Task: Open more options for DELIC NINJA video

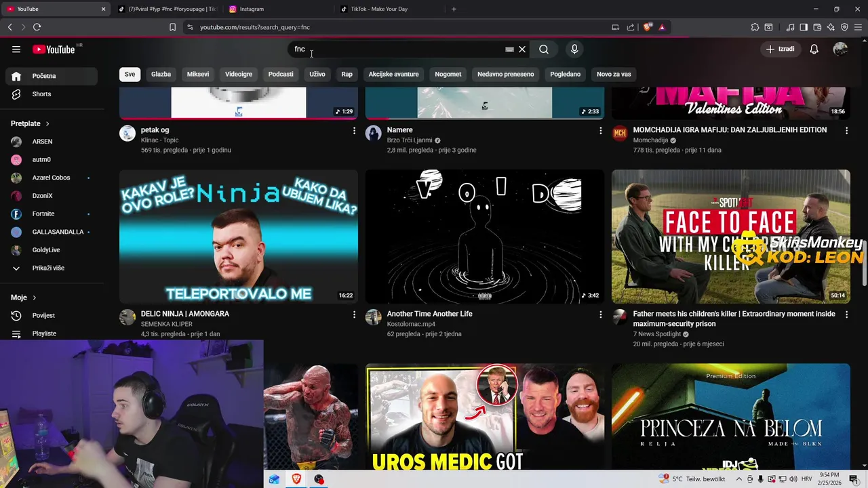Action: pyautogui.click(x=354, y=314)
